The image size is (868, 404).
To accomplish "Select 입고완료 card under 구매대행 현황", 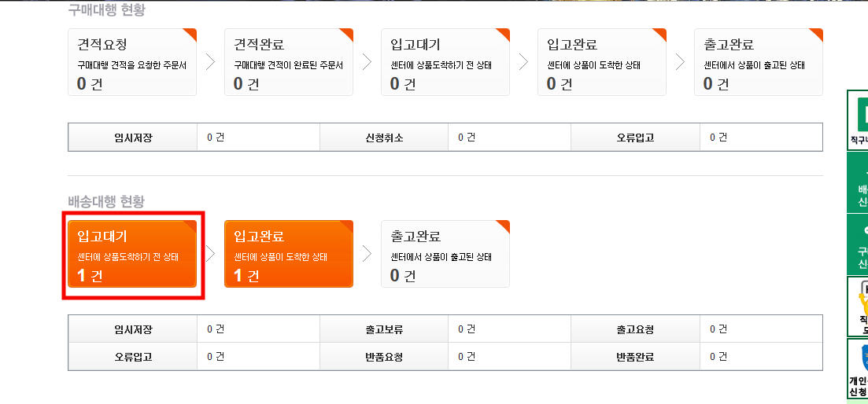I will [x=602, y=62].
